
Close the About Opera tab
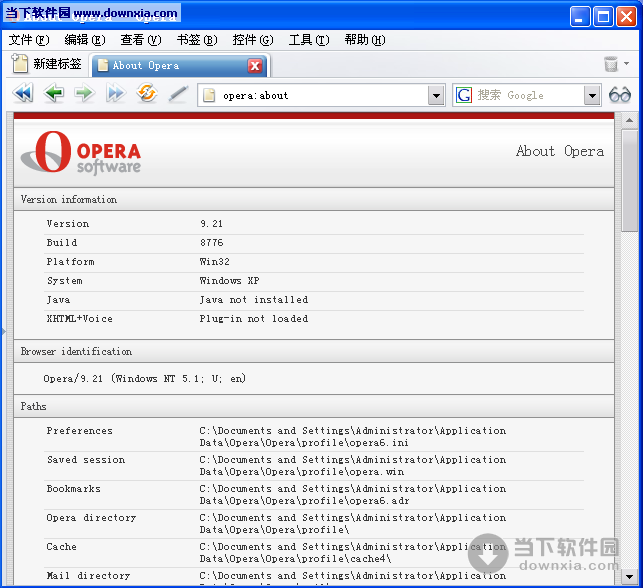(x=255, y=66)
